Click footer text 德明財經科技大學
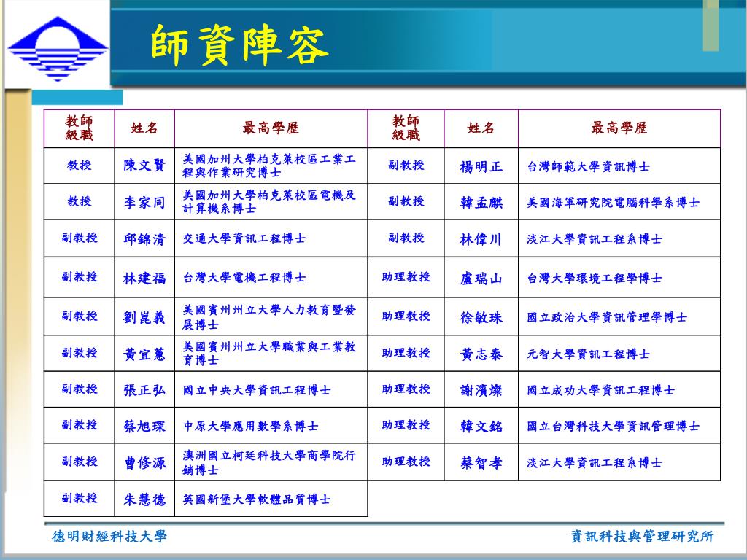Viewport: 747px width, 560px height. [109, 537]
